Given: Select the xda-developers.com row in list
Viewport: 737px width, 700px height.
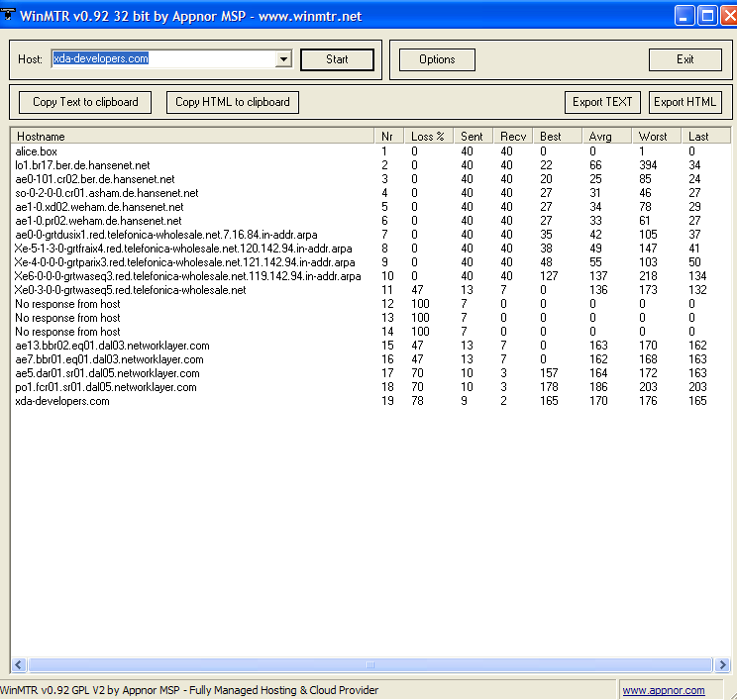Looking at the screenshot, I should pos(62,401).
